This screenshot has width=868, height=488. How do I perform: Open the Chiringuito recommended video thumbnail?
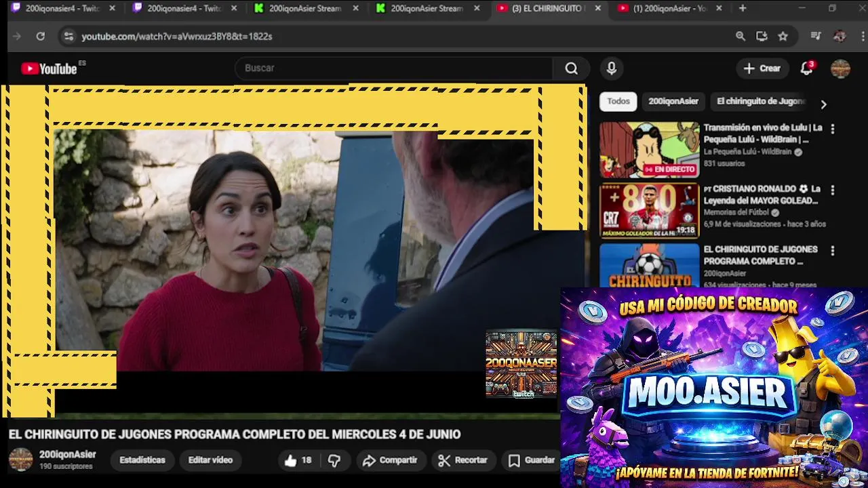point(649,266)
